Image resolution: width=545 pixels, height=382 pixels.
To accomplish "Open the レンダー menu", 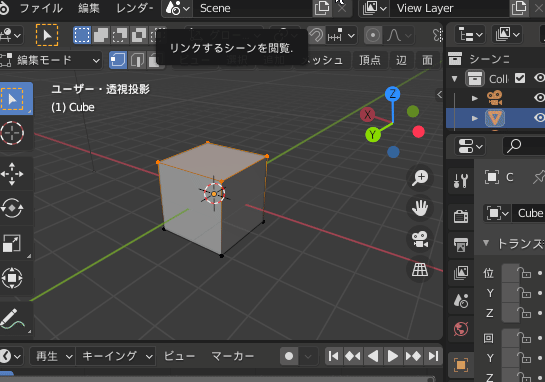I will (134, 8).
